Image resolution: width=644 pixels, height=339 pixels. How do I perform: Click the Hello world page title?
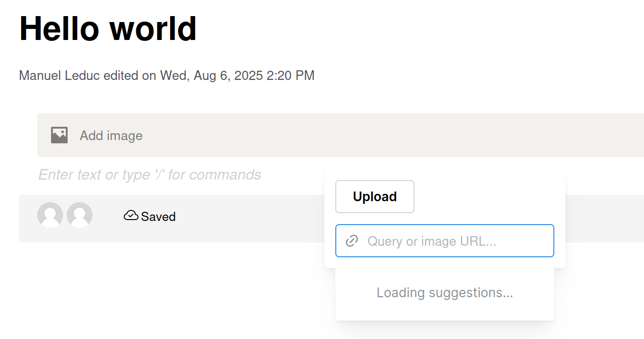108,28
